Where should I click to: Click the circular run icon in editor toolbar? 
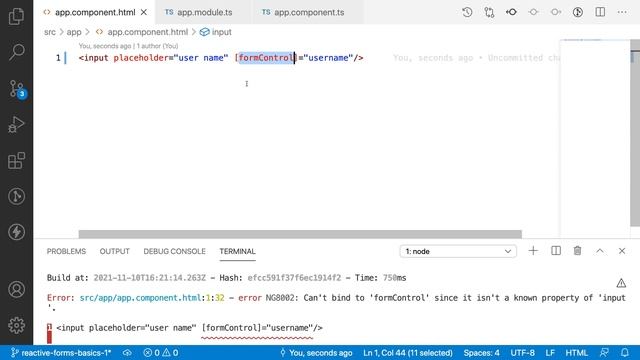pyautogui.click(x=578, y=12)
